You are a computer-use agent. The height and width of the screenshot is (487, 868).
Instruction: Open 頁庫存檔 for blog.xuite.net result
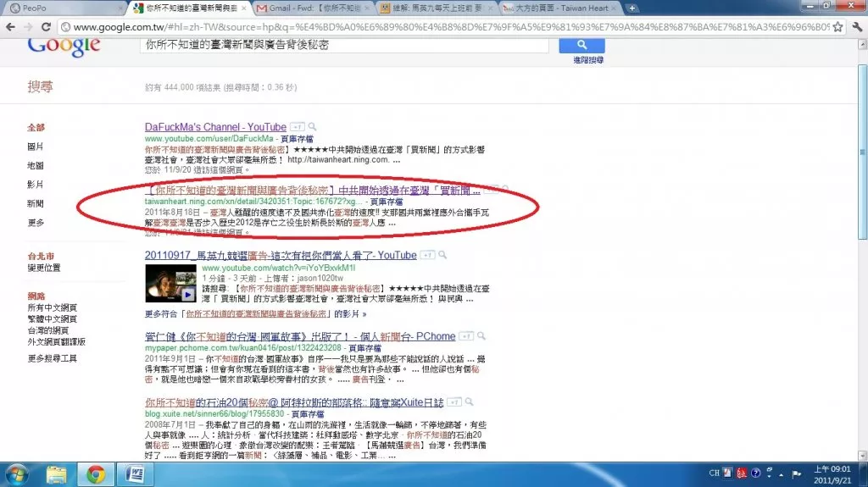pyautogui.click(x=308, y=414)
